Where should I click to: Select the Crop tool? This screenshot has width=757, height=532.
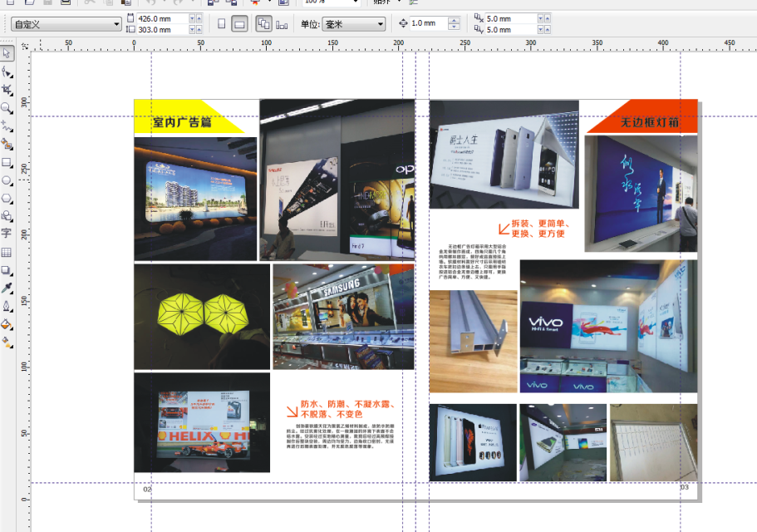point(7,90)
